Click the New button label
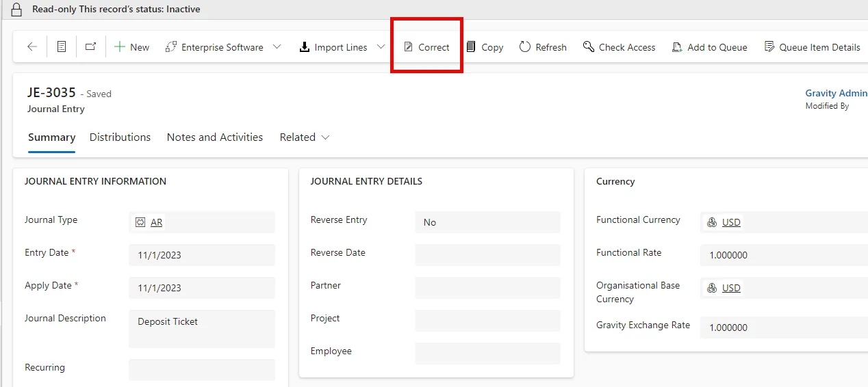 pyautogui.click(x=140, y=47)
